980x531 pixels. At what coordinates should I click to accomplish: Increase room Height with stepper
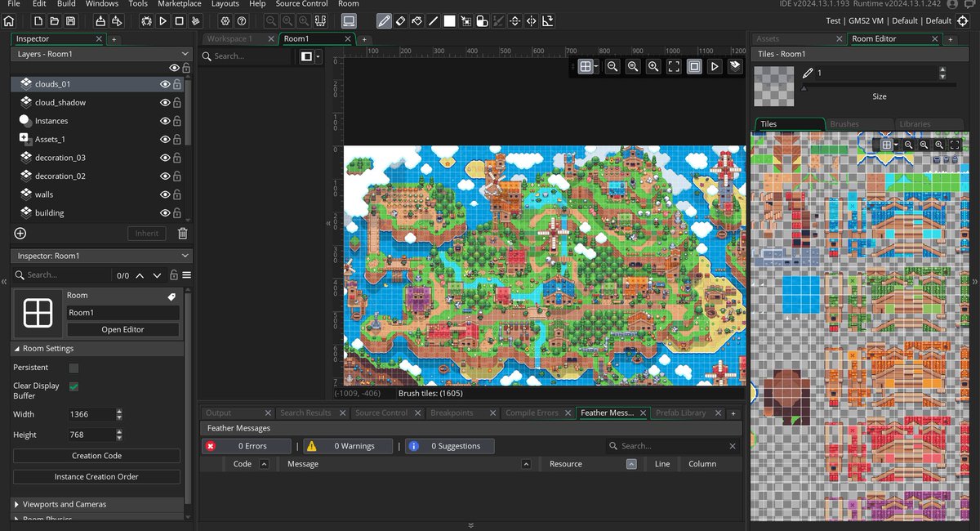coord(119,431)
